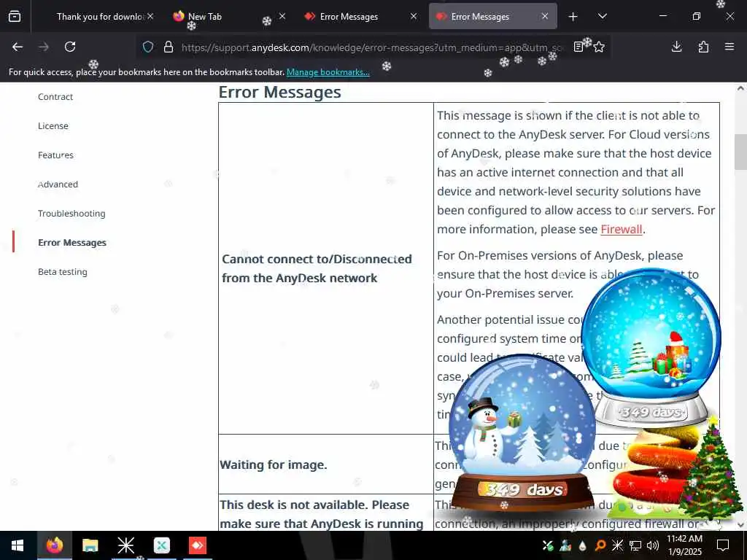This screenshot has height=560, width=747.
Task: Select Error Messages in the sidebar
Action: click(x=72, y=242)
